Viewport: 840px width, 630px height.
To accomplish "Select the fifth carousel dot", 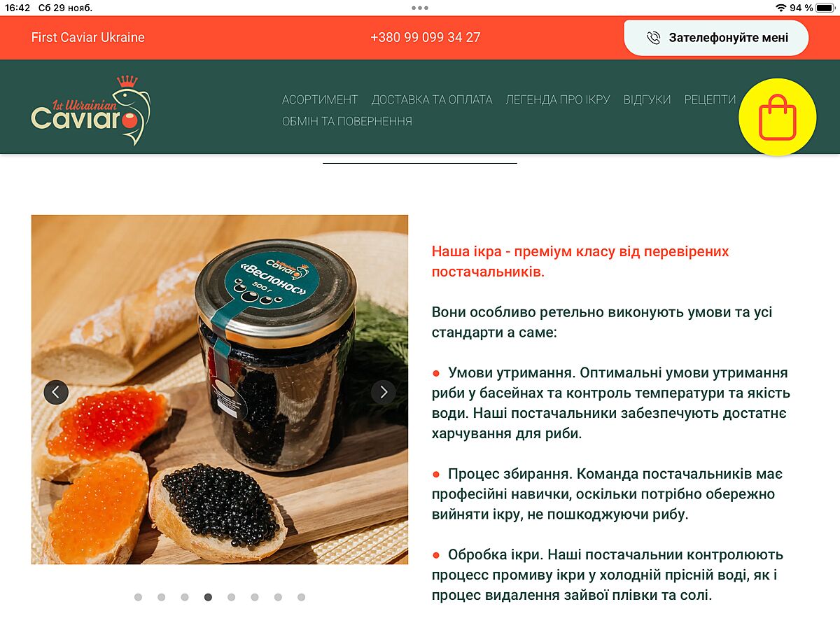I will pyautogui.click(x=231, y=597).
